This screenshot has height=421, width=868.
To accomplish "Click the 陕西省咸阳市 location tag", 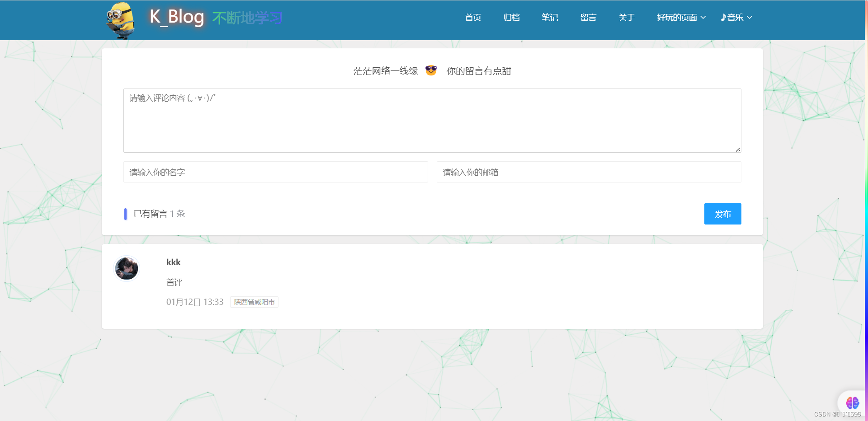I will pyautogui.click(x=254, y=302).
